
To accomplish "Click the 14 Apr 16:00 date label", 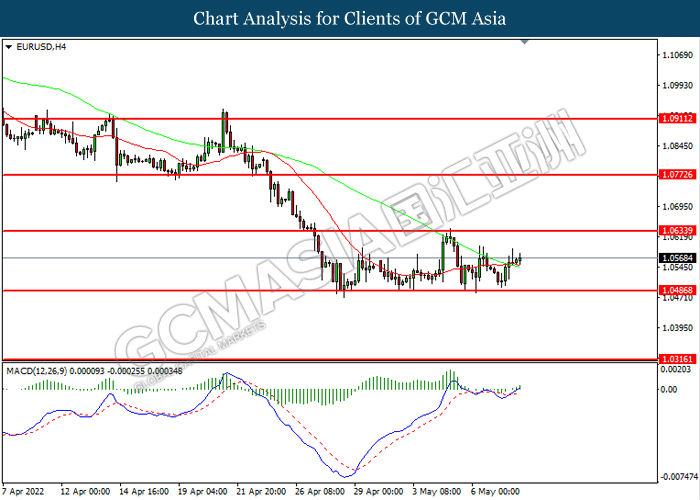I will (x=144, y=492).
